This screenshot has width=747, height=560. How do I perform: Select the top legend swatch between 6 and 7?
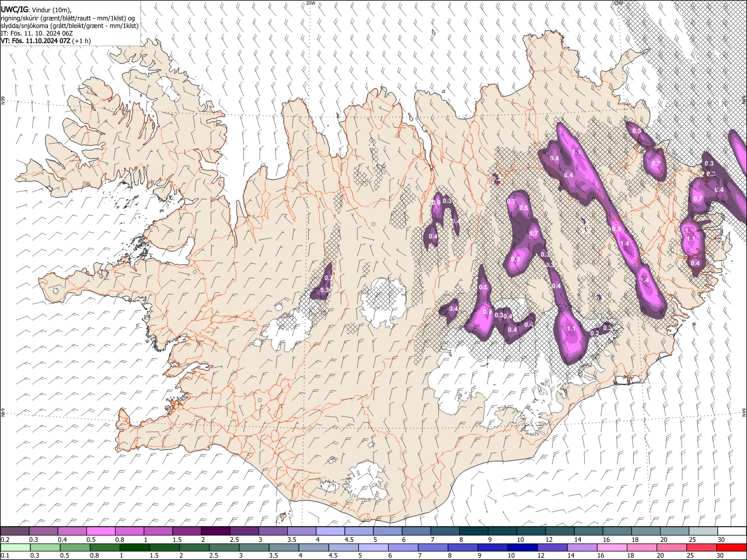[416, 531]
